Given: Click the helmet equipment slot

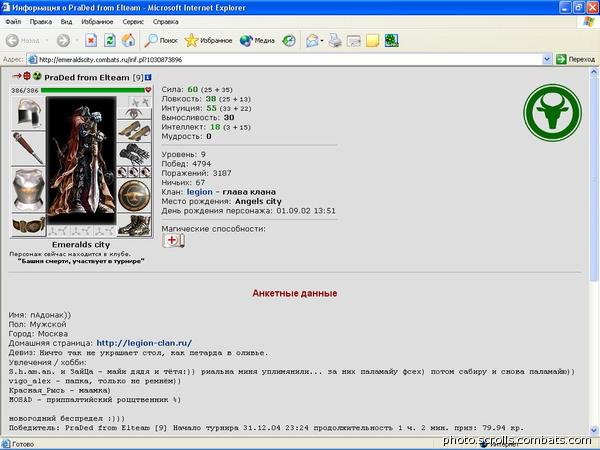Looking at the screenshot, I should point(28,112).
